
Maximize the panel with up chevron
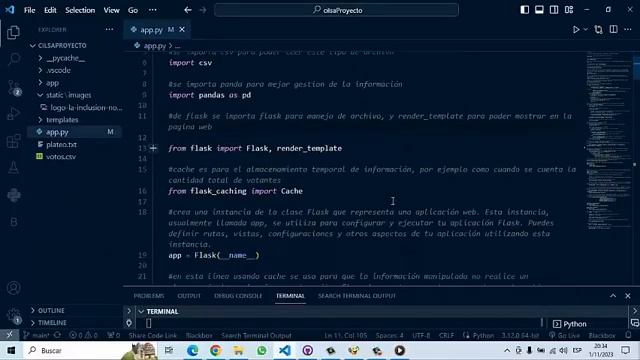point(613,296)
